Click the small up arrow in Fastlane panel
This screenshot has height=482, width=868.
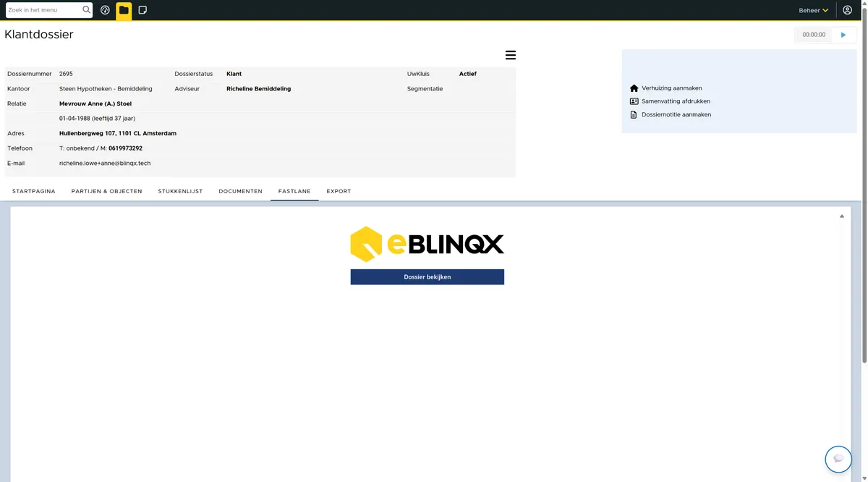tap(841, 216)
